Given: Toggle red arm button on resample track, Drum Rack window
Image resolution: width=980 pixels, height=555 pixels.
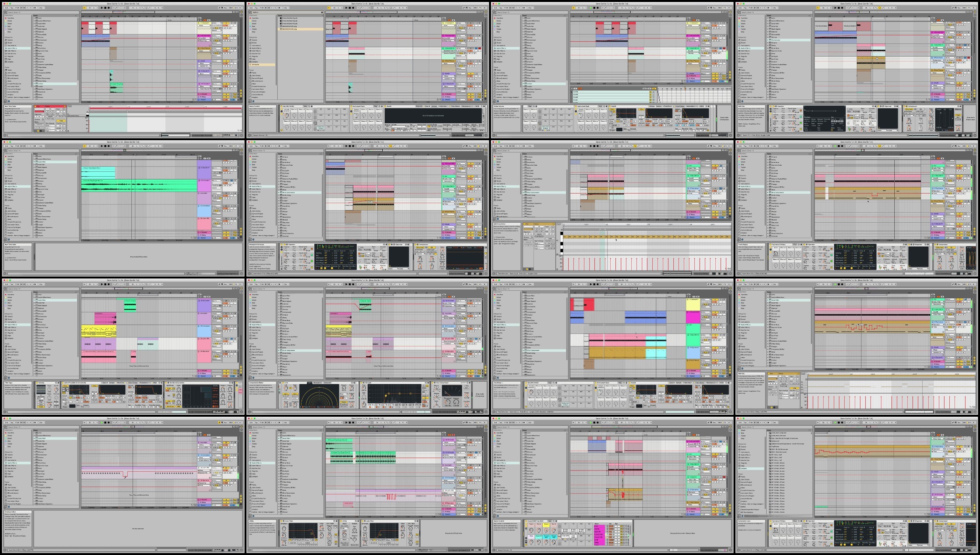Looking at the screenshot, I should [724, 477].
